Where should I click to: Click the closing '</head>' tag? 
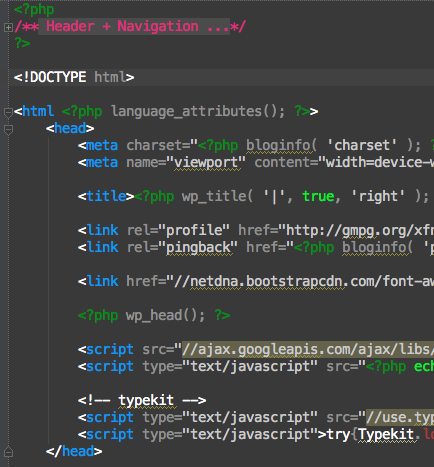74,451
